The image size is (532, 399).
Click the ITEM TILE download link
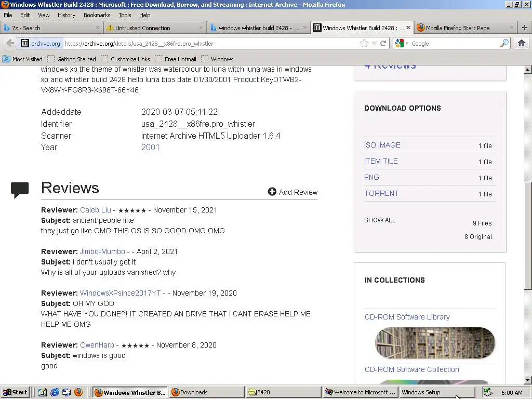tap(381, 161)
